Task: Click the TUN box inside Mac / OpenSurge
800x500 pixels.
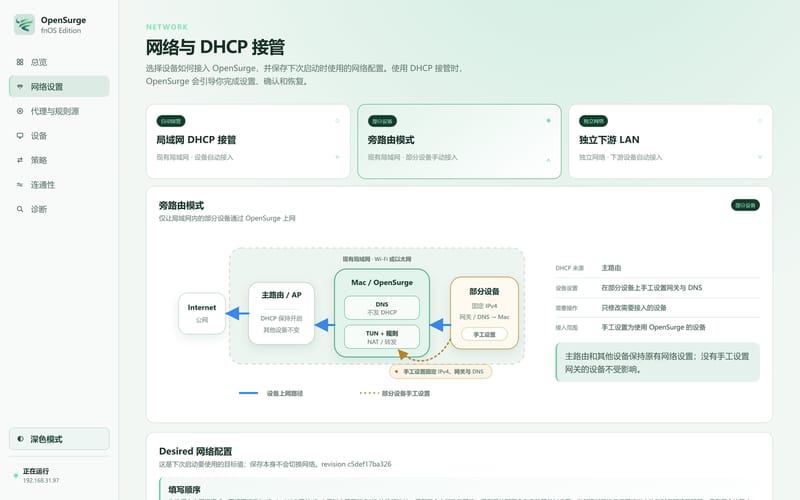Action: pos(382,337)
